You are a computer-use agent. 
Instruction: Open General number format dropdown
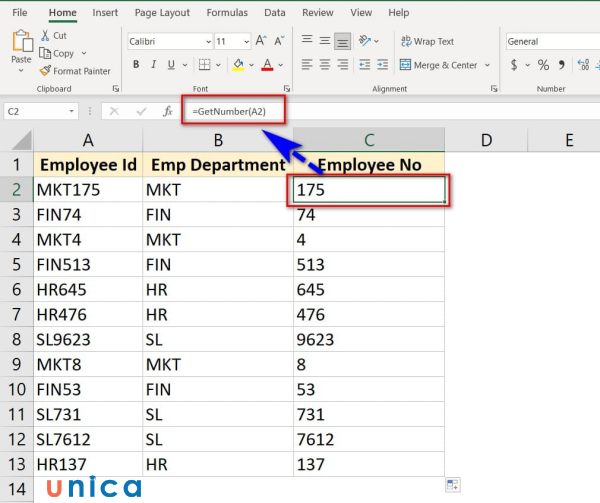click(553, 41)
